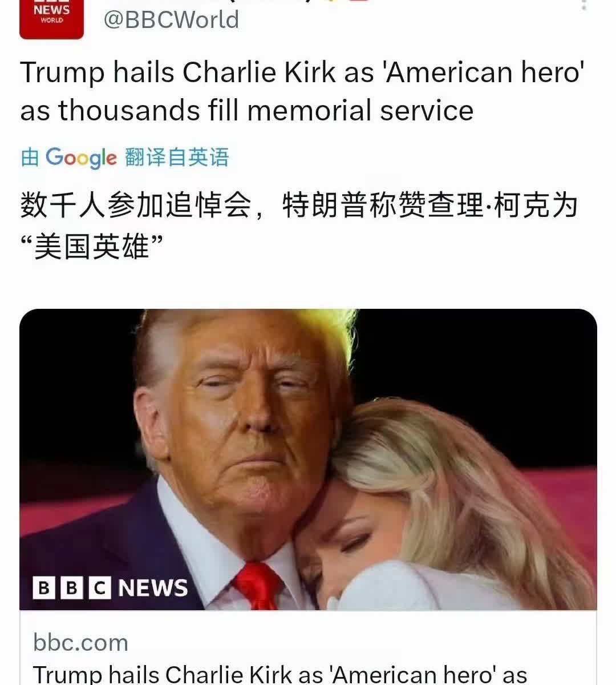This screenshot has height=685, width=616.
Task: Click the bbc.com domain link
Action: 80,643
